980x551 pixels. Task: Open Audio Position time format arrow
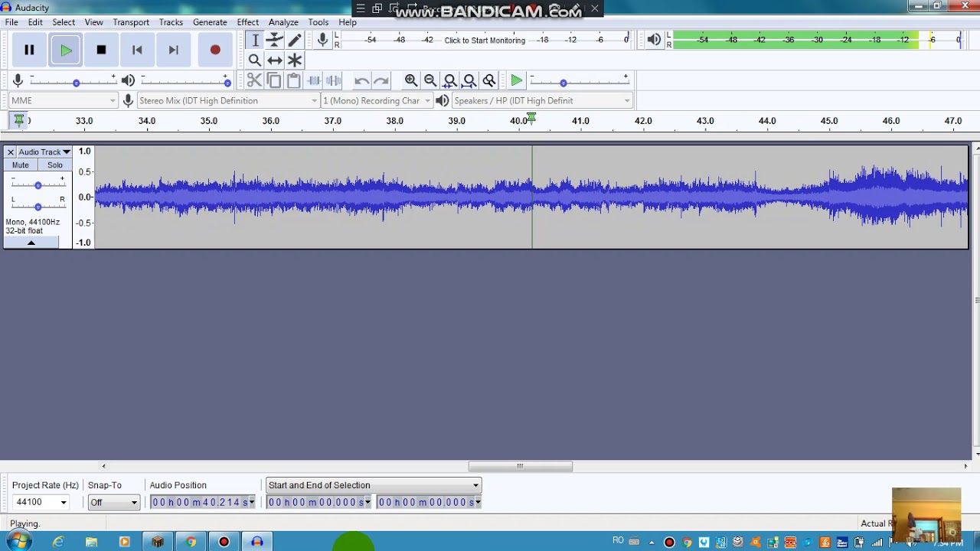(251, 502)
